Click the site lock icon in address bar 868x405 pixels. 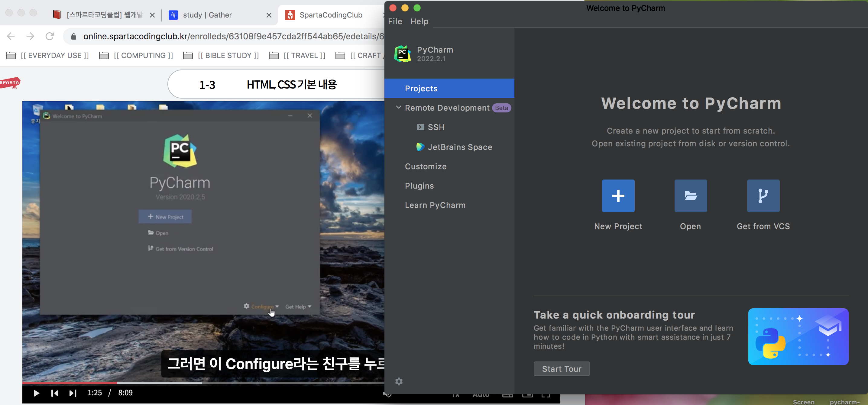[73, 36]
